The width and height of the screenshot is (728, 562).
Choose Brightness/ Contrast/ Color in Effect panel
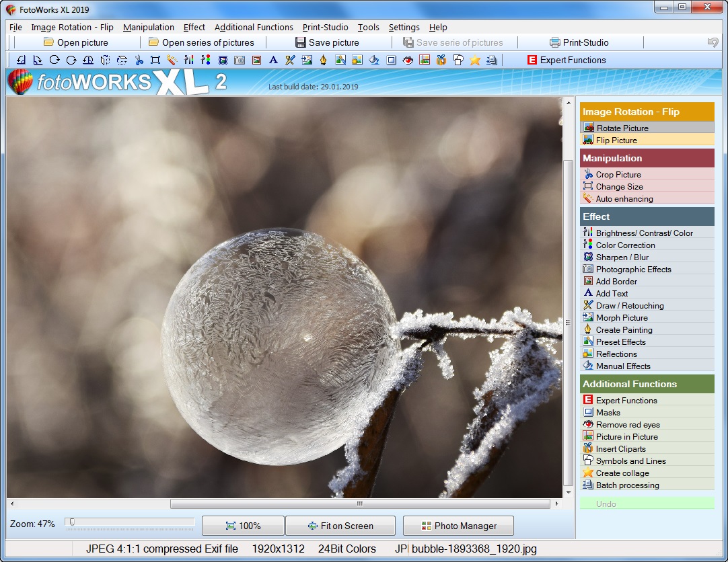[x=644, y=233]
